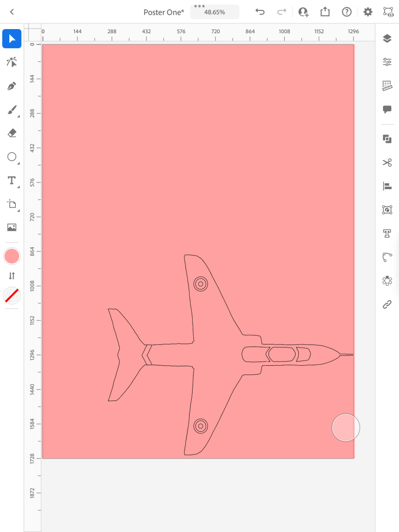399x532 pixels.
Task: Choose the Paintbrush tool
Action: pos(11,110)
